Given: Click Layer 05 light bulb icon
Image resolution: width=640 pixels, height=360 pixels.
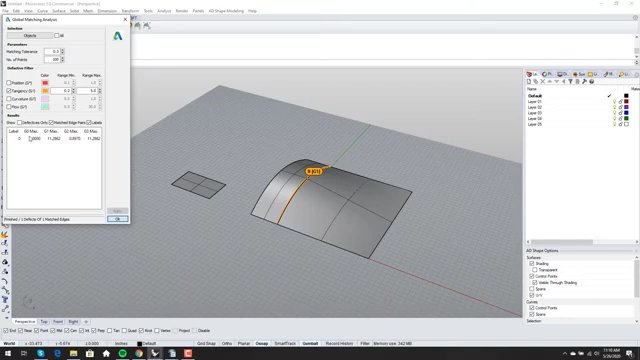Looking at the screenshot, I should coord(614,124).
